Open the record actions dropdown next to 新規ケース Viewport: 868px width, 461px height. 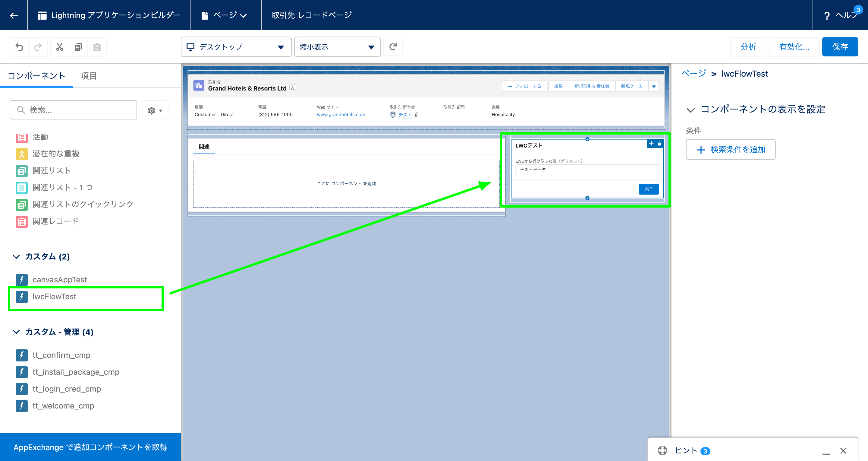coord(654,86)
